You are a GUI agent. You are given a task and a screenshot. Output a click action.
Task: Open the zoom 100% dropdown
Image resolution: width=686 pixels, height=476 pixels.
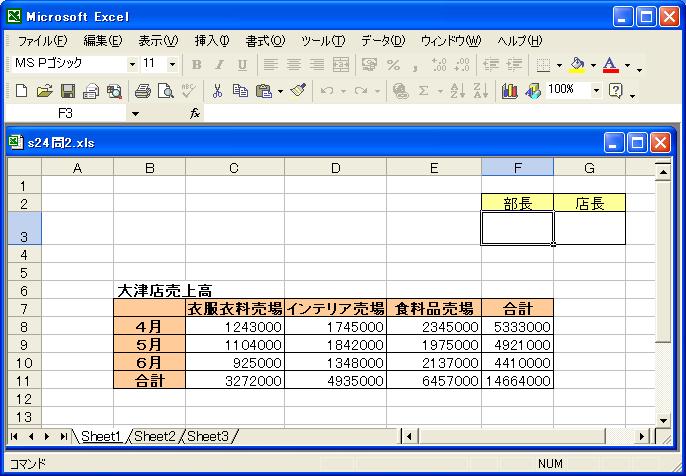596,91
